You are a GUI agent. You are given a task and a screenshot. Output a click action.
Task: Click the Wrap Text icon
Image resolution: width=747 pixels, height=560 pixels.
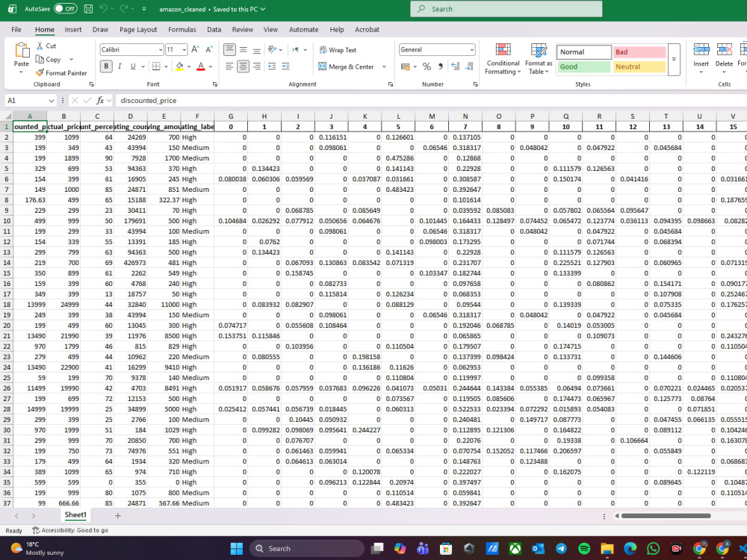[x=323, y=50]
